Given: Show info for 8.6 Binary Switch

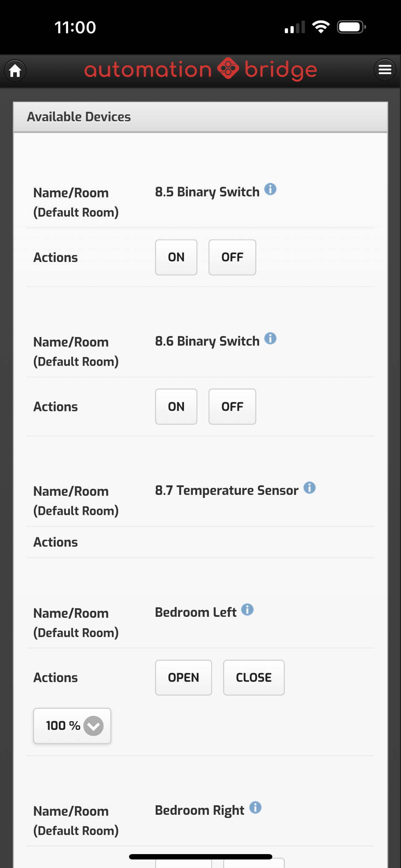Looking at the screenshot, I should pyautogui.click(x=270, y=339).
